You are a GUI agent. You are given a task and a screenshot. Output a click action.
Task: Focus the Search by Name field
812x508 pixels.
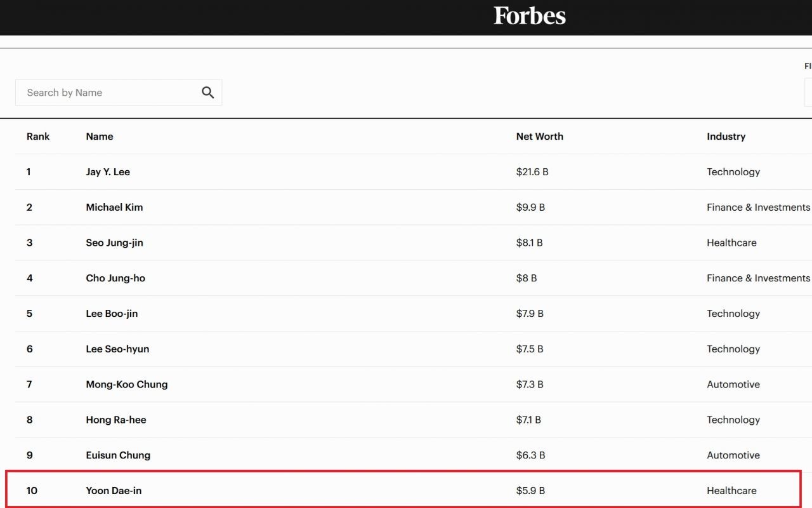coord(108,93)
